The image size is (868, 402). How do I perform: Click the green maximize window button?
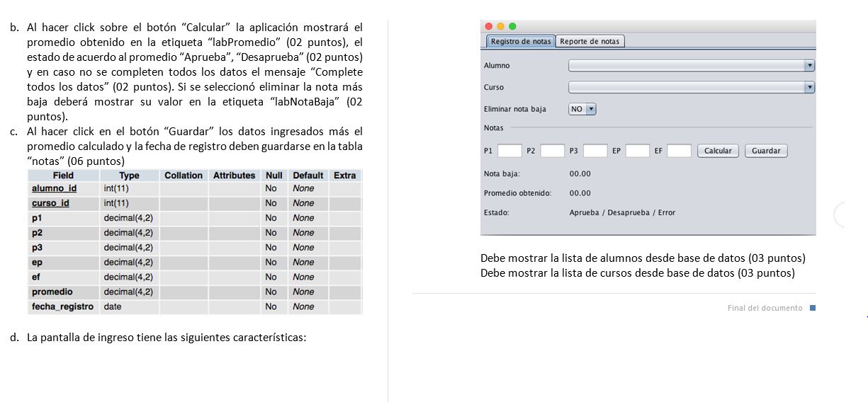[x=513, y=27]
